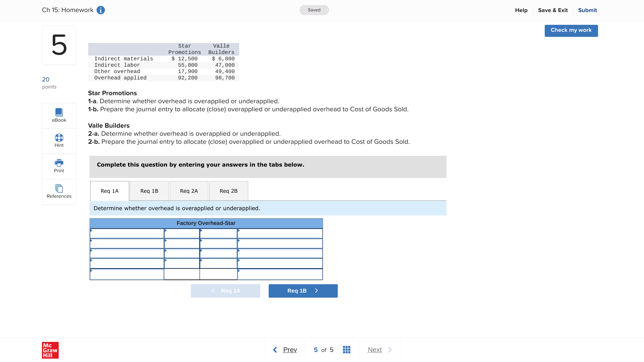
Task: Click the Print icon
Action: (59, 163)
